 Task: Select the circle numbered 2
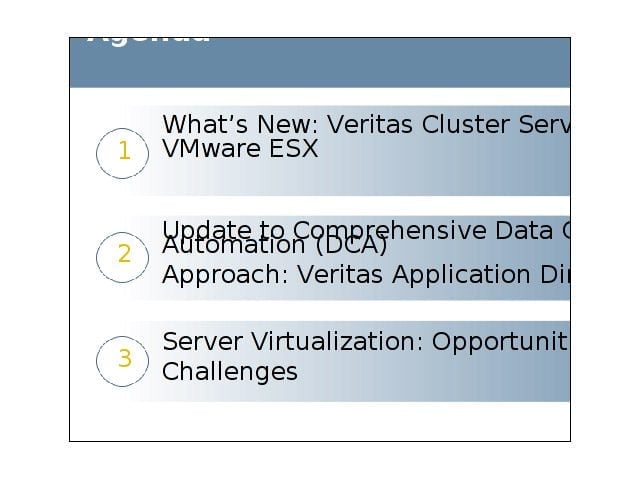tap(122, 258)
